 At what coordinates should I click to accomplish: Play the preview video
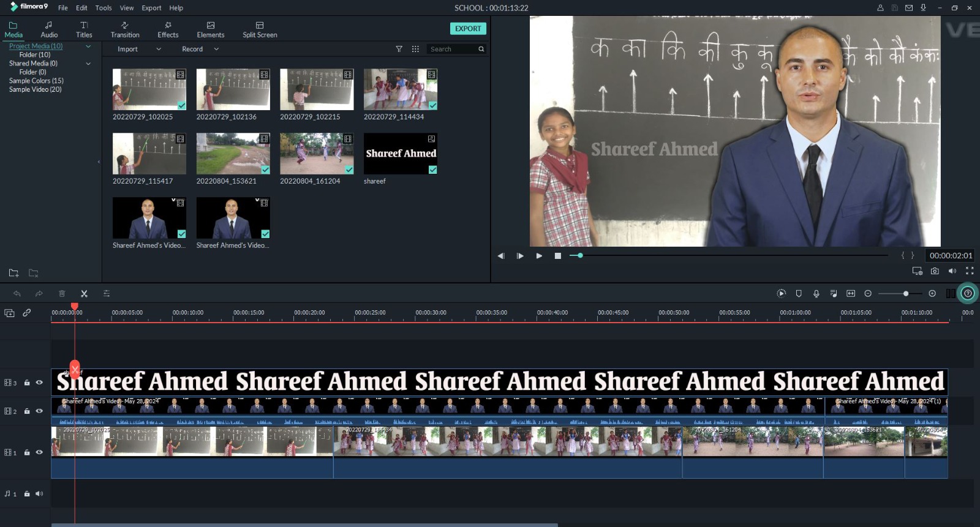click(x=539, y=256)
